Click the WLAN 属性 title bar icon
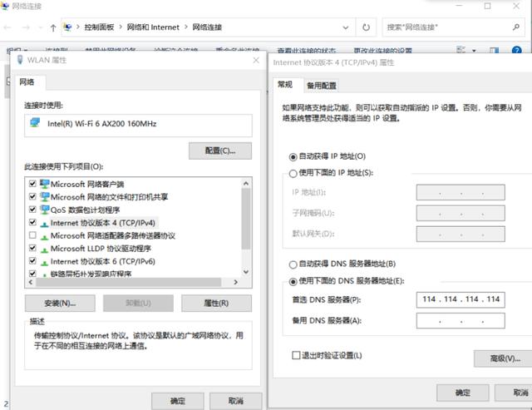The height and width of the screenshot is (410, 532). tap(20, 60)
